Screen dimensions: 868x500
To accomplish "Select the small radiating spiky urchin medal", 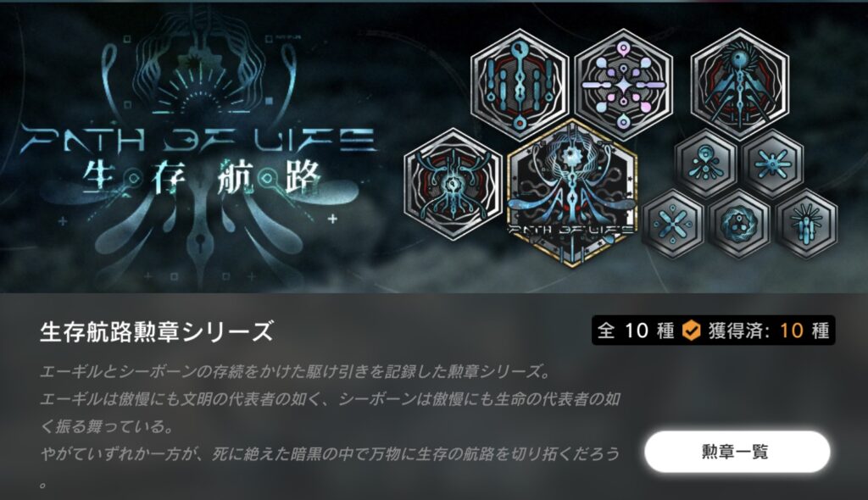I will pos(806,224).
